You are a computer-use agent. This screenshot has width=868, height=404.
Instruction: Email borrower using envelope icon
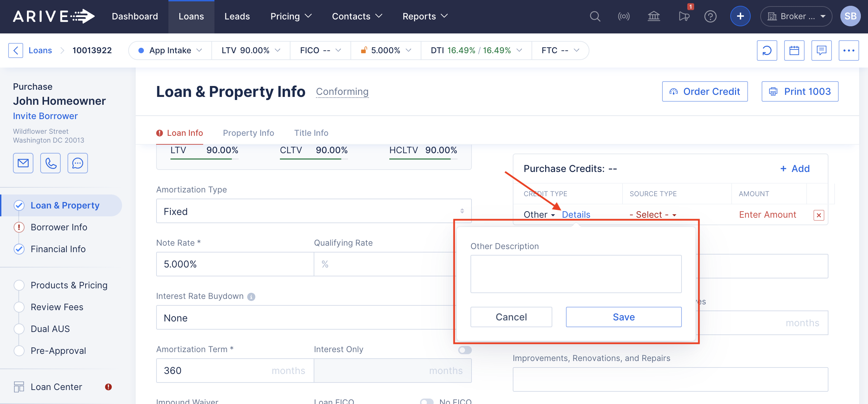[x=23, y=163]
